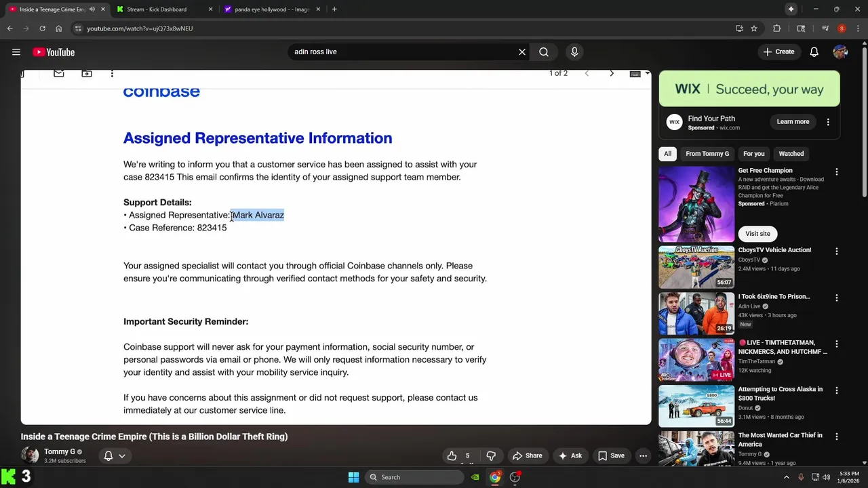
Task: Open options for CboysTV Vehicle Auction video
Action: [x=836, y=251]
